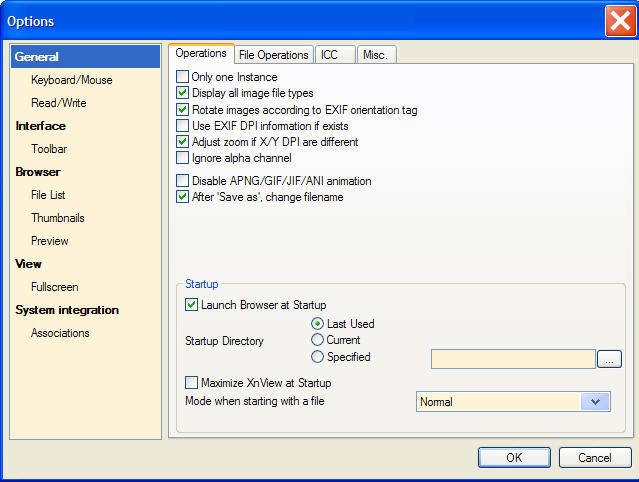Cancel the Options dialog
Screen dimensions: 639x482
pyautogui.click(x=595, y=458)
